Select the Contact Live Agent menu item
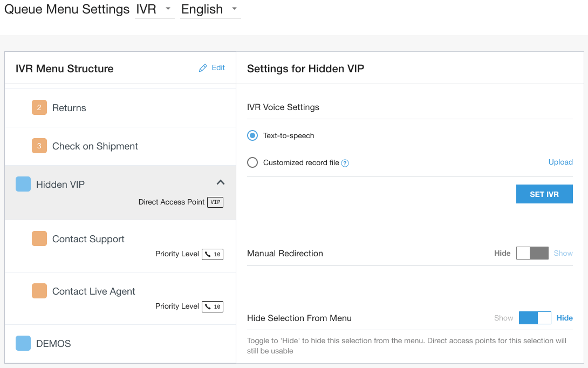The width and height of the screenshot is (588, 368). click(94, 291)
